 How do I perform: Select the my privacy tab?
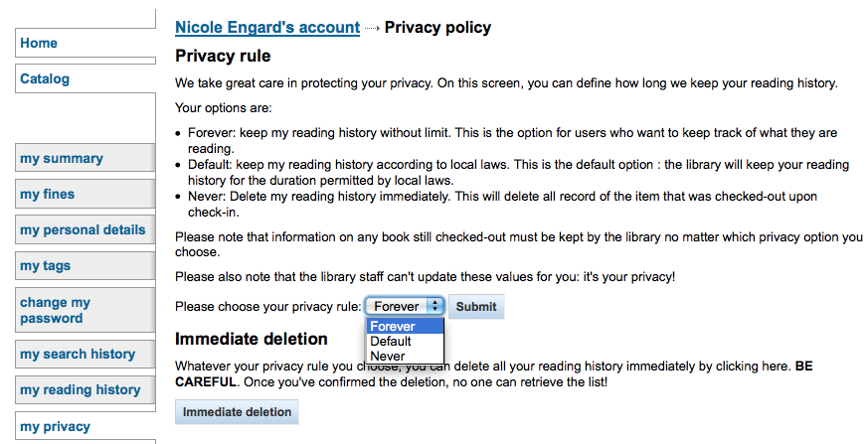pyautogui.click(x=86, y=427)
